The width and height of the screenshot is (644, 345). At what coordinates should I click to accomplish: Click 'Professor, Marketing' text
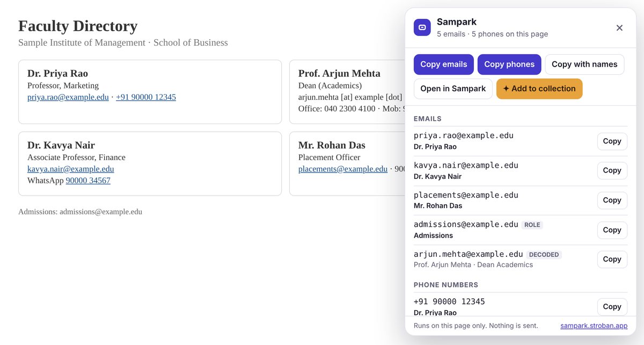click(63, 85)
